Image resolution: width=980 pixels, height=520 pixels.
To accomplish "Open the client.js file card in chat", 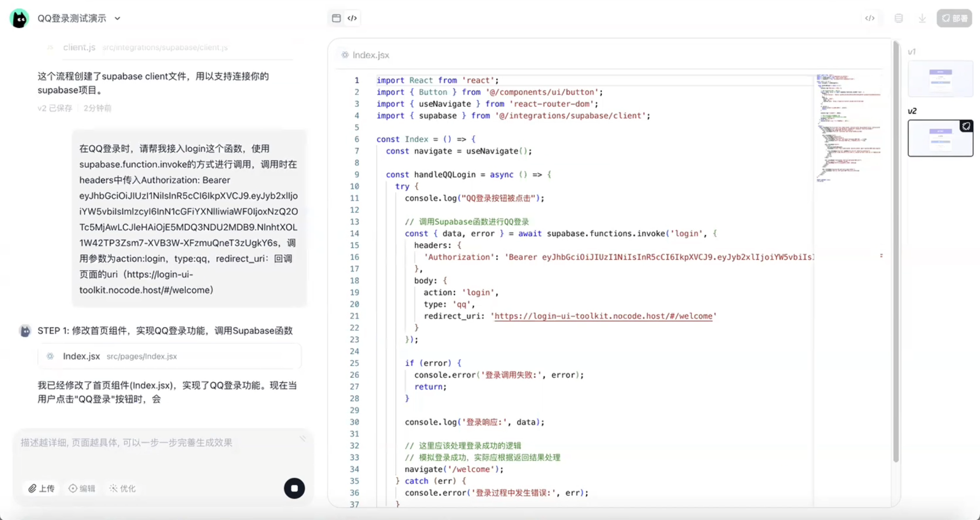I will click(x=169, y=48).
